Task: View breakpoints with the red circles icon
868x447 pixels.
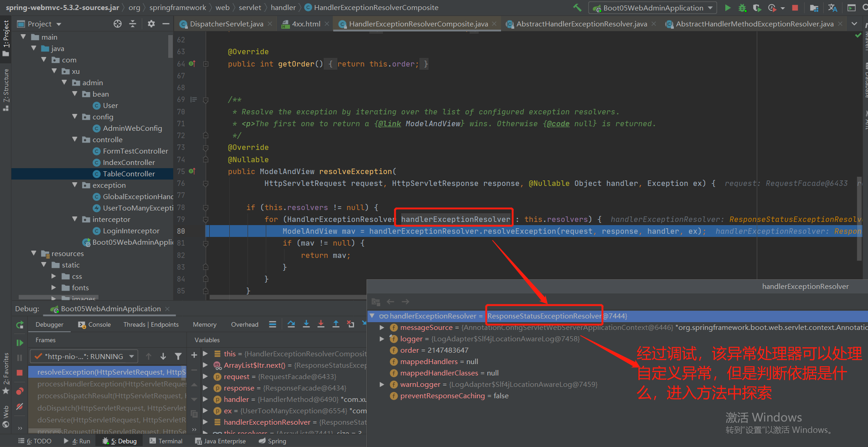Action: [20, 391]
